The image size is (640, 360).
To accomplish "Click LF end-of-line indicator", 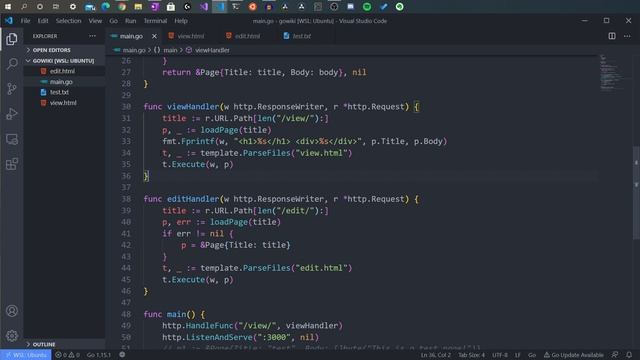I will (x=518, y=355).
